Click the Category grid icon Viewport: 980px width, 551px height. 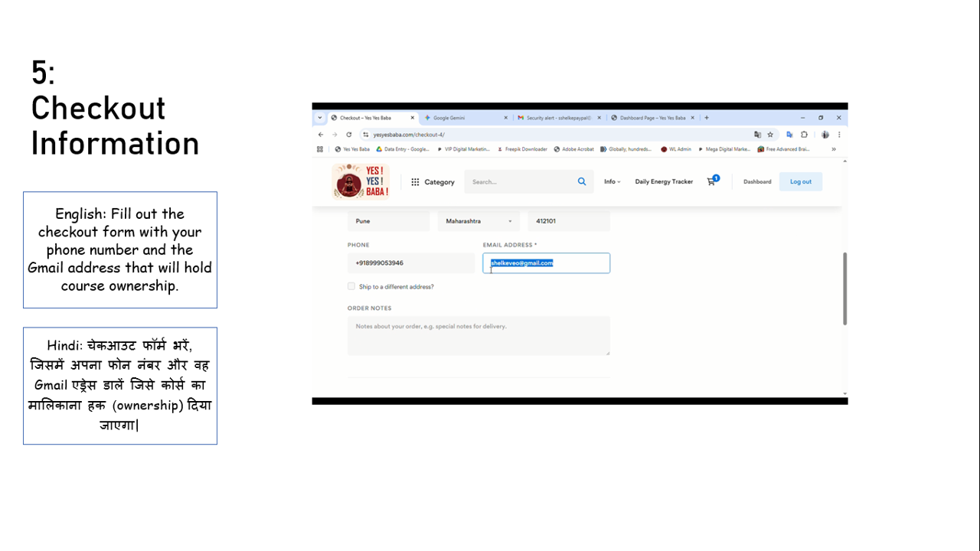click(x=415, y=182)
